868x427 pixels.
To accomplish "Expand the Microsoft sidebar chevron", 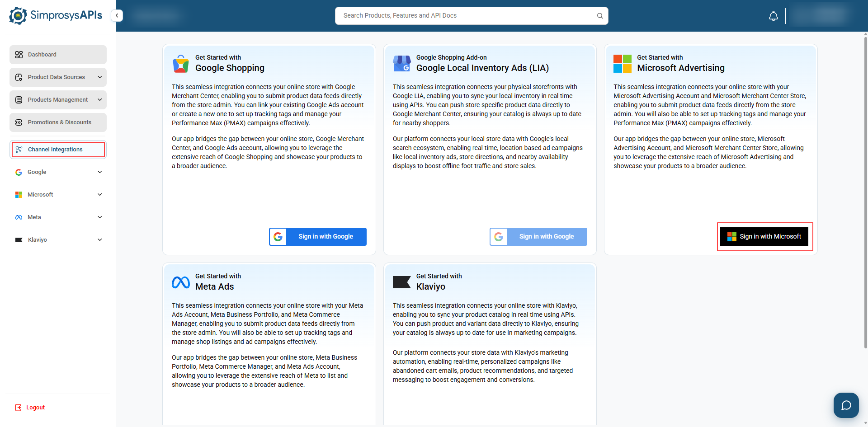I will click(100, 195).
